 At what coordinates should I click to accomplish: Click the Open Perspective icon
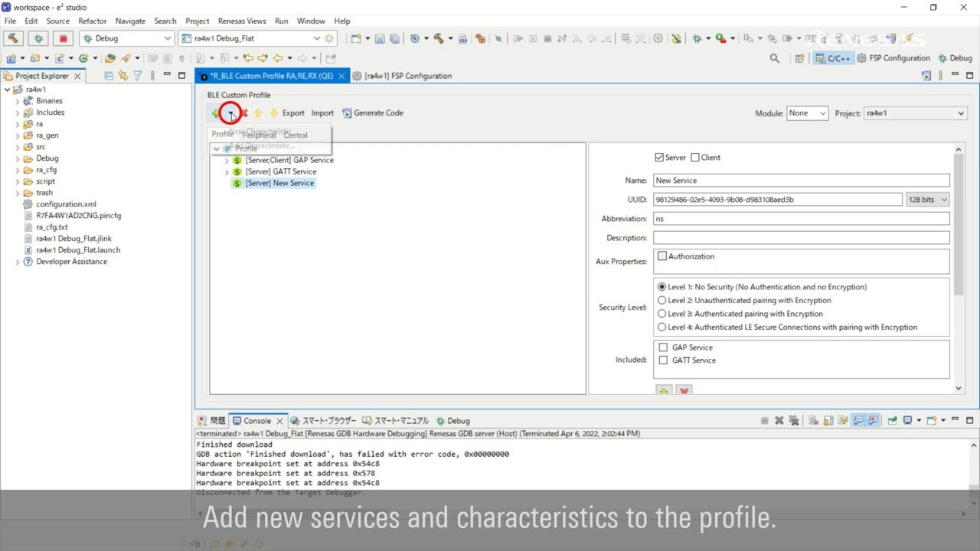pos(799,58)
